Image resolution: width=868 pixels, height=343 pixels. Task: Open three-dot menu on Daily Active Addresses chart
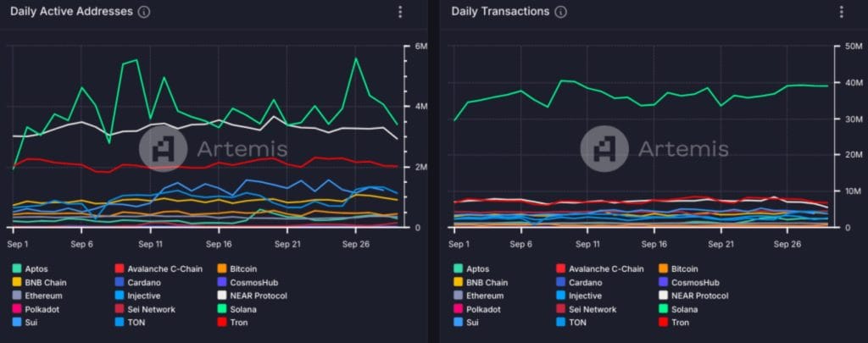[x=400, y=12]
